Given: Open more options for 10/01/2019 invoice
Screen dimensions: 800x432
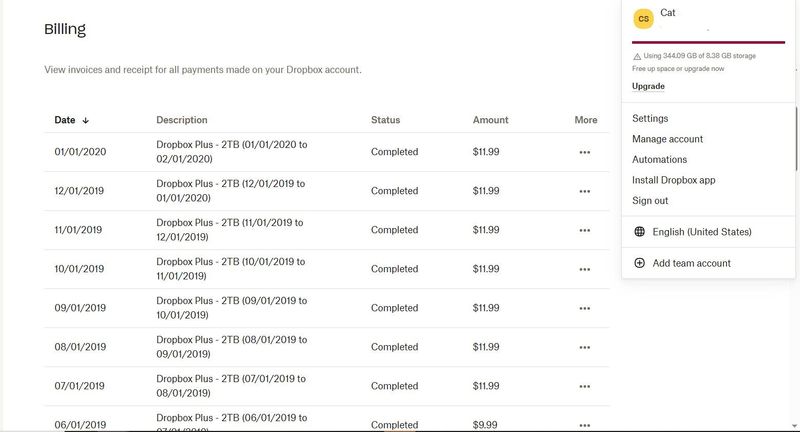Looking at the screenshot, I should click(585, 269).
